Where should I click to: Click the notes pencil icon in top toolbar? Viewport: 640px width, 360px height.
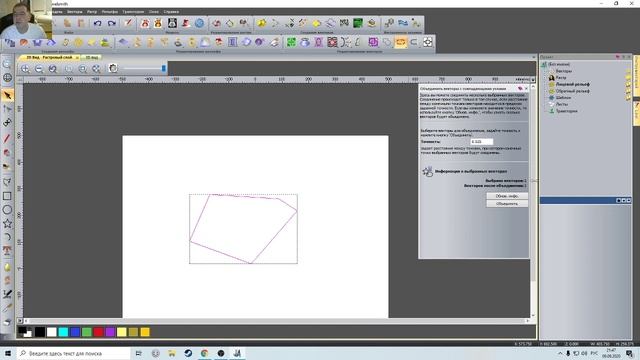[128, 23]
